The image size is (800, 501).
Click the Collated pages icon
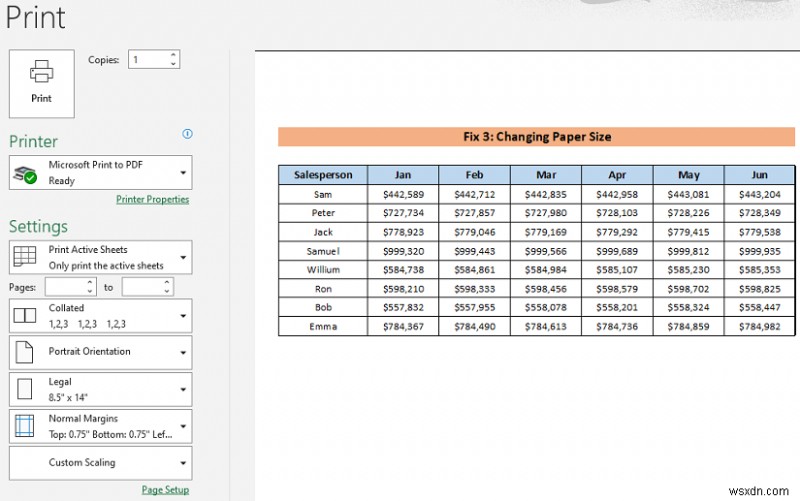(24, 315)
